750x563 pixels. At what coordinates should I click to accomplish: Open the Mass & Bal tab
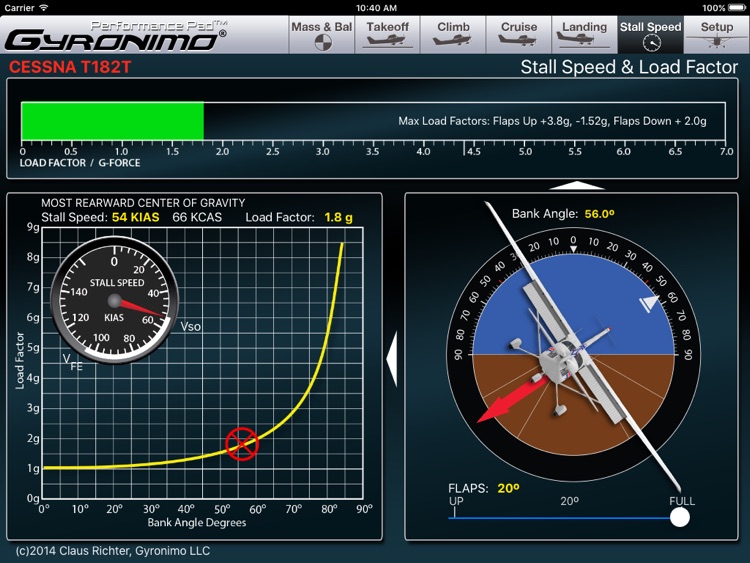322,35
